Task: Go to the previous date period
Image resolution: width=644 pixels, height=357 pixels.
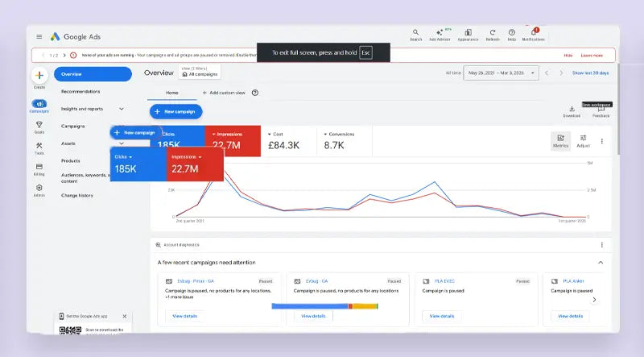Action: 547,73
